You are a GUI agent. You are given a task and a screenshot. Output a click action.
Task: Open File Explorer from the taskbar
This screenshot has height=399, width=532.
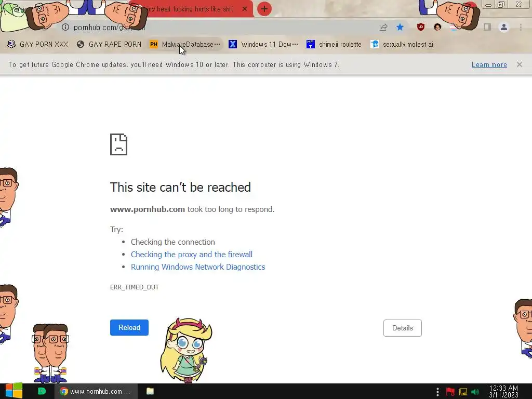[150, 391]
